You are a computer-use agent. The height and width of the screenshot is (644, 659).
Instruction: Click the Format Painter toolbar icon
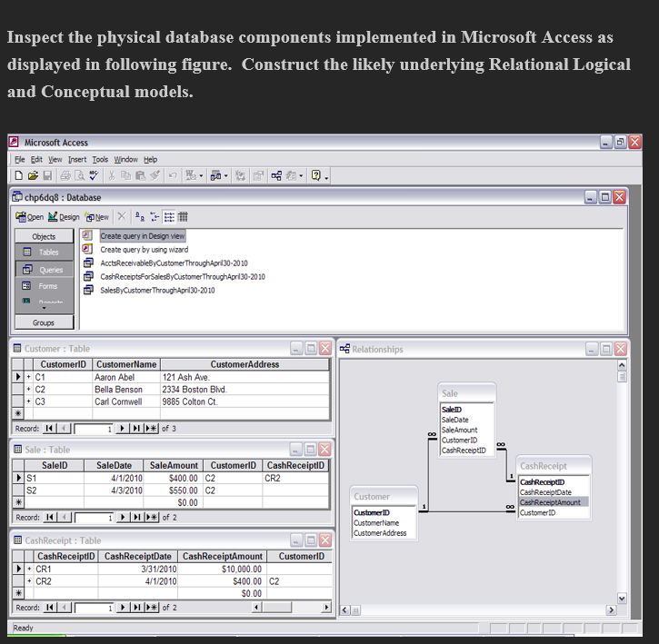155,175
